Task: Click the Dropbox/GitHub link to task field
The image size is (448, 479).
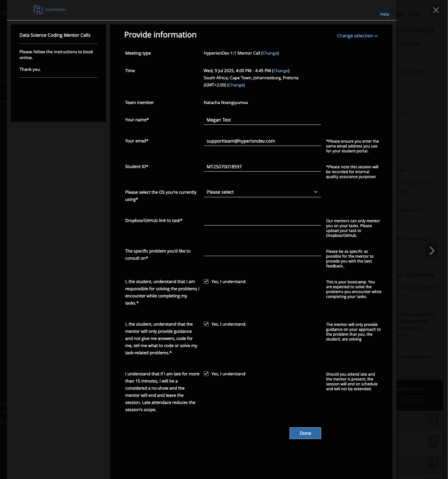Action: (x=262, y=220)
